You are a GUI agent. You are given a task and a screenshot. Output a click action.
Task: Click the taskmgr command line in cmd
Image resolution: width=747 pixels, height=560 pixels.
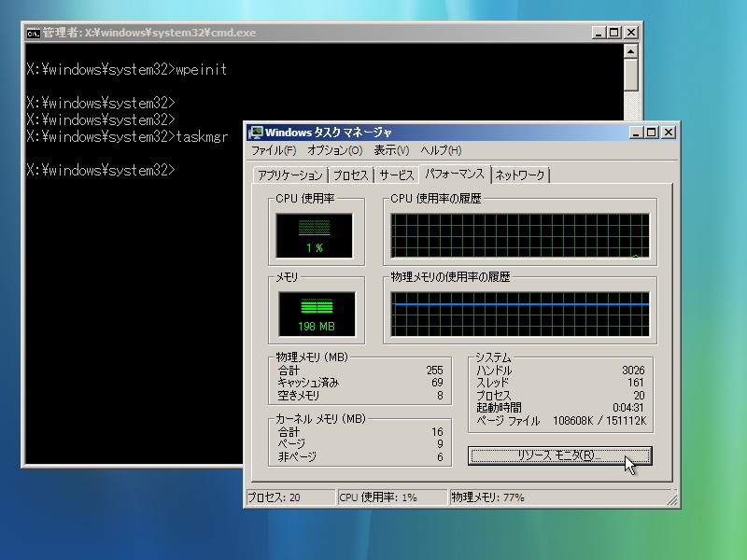point(127,137)
